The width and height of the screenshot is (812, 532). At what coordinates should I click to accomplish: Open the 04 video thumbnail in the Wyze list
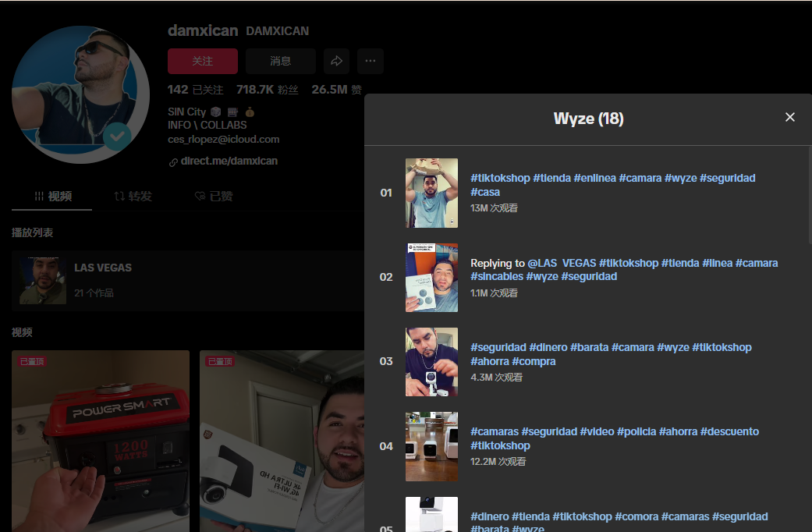431,446
